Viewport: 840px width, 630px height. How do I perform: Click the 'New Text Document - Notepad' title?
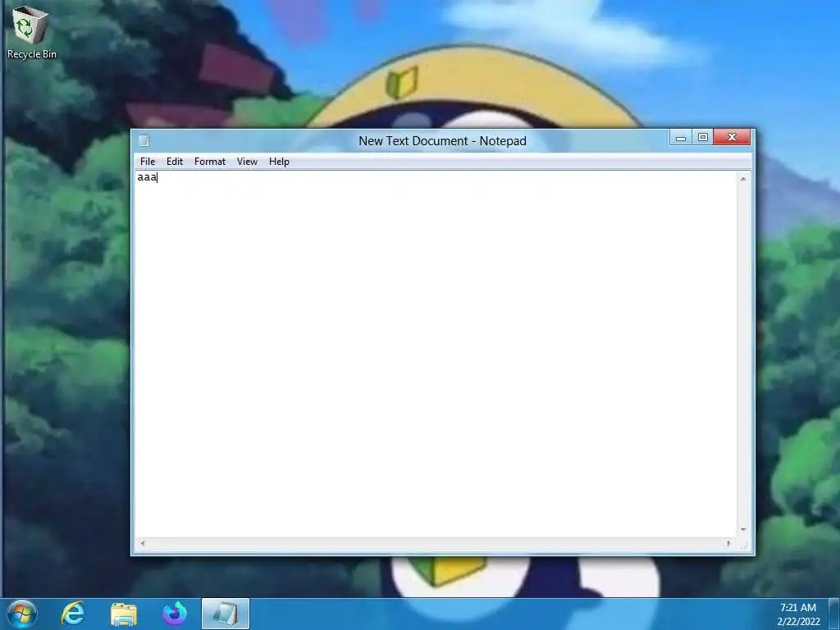point(442,141)
